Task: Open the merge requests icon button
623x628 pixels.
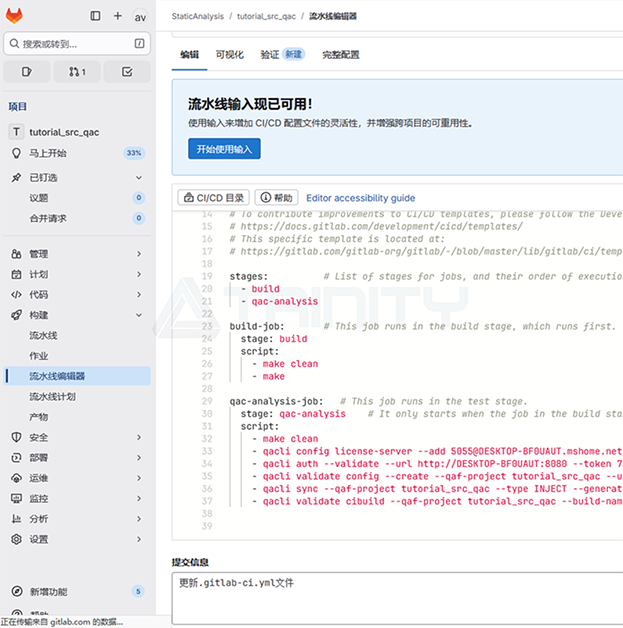Action: (x=77, y=72)
